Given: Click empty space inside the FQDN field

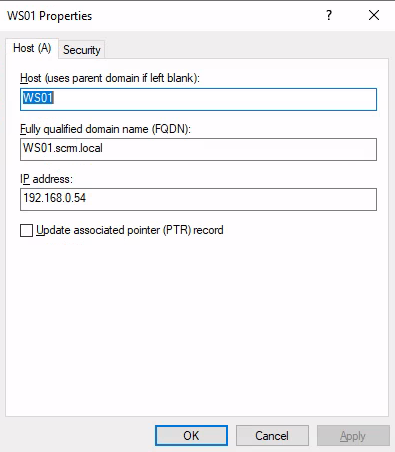Looking at the screenshot, I should pos(238,149).
